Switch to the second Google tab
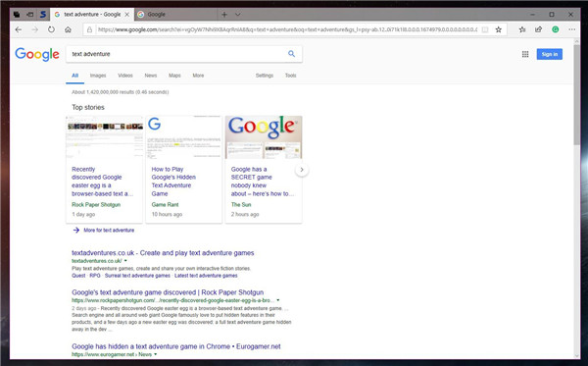This screenshot has height=366, width=588. pos(175,15)
